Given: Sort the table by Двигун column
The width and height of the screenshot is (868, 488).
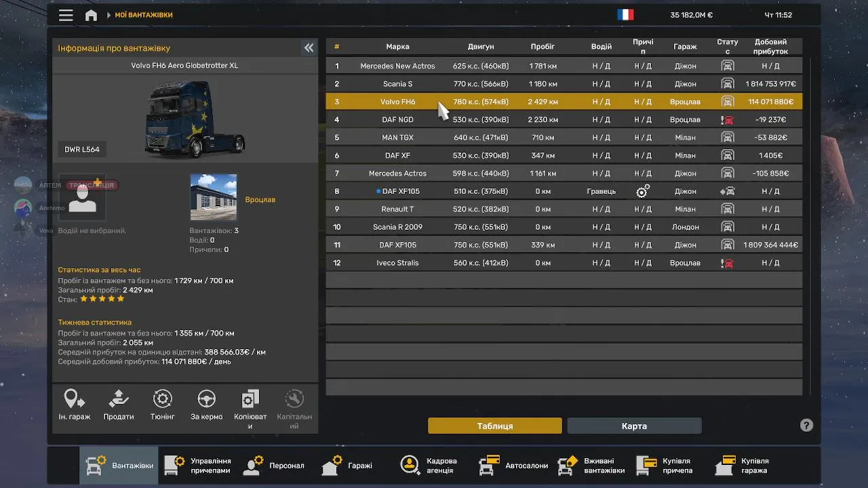Looking at the screenshot, I should point(481,47).
